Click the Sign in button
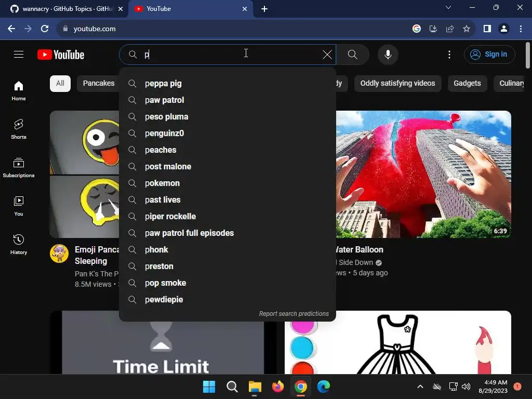 click(x=489, y=54)
